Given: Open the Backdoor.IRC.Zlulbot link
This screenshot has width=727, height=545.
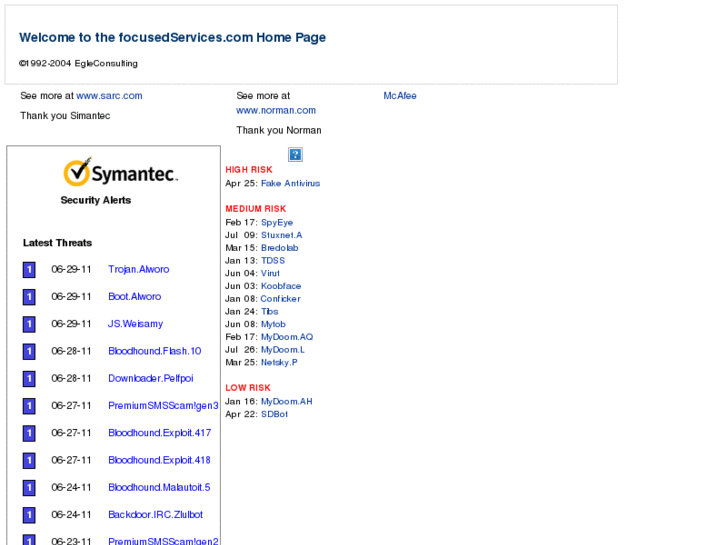Looking at the screenshot, I should (155, 515).
